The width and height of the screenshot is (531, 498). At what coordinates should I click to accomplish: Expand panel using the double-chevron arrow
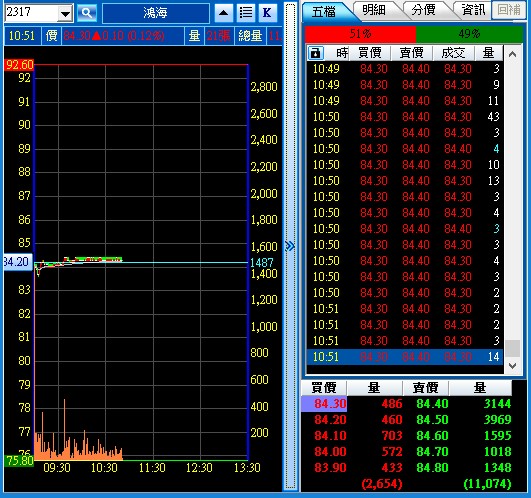pyautogui.click(x=290, y=246)
